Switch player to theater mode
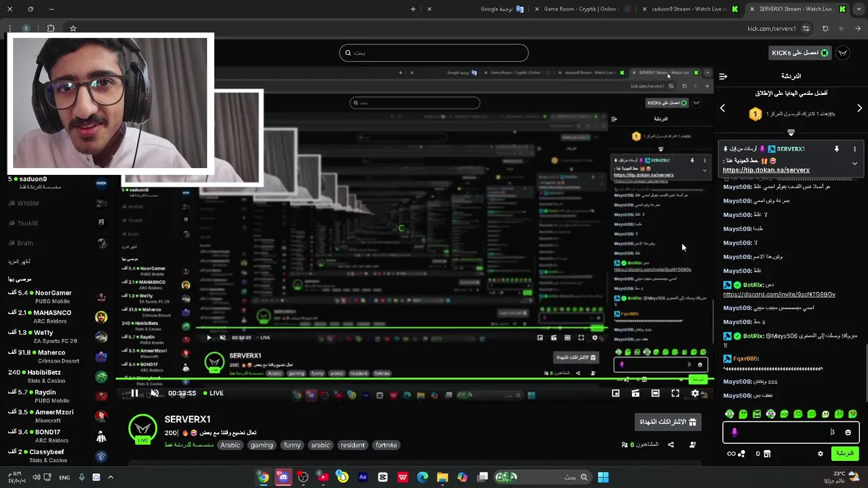Screen dimensions: 868x488 (x=655, y=393)
